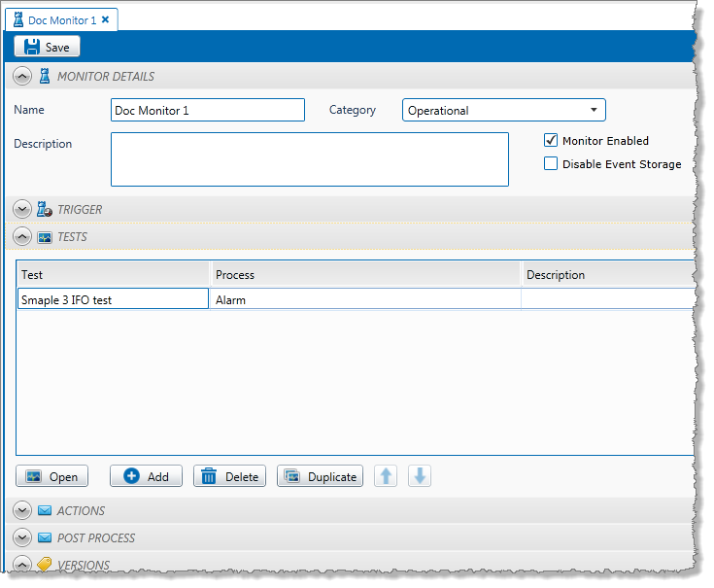714x588 pixels.
Task: Move test down with arrow icon
Action: click(x=419, y=476)
